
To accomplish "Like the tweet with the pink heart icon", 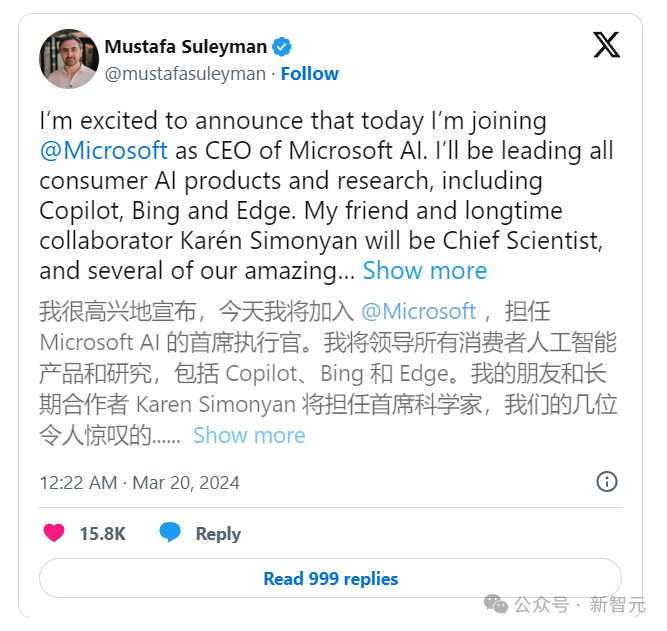I will coord(54,533).
